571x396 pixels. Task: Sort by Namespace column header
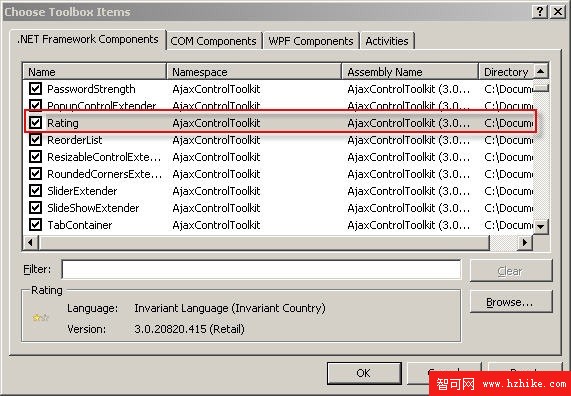[254, 72]
